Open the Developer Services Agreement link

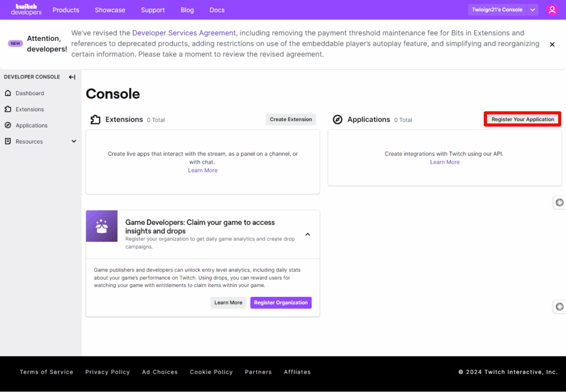click(184, 33)
